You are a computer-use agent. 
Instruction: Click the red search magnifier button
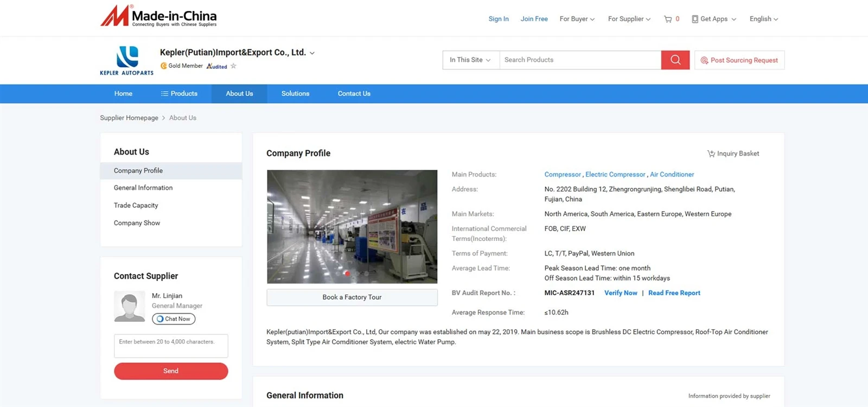tap(675, 60)
